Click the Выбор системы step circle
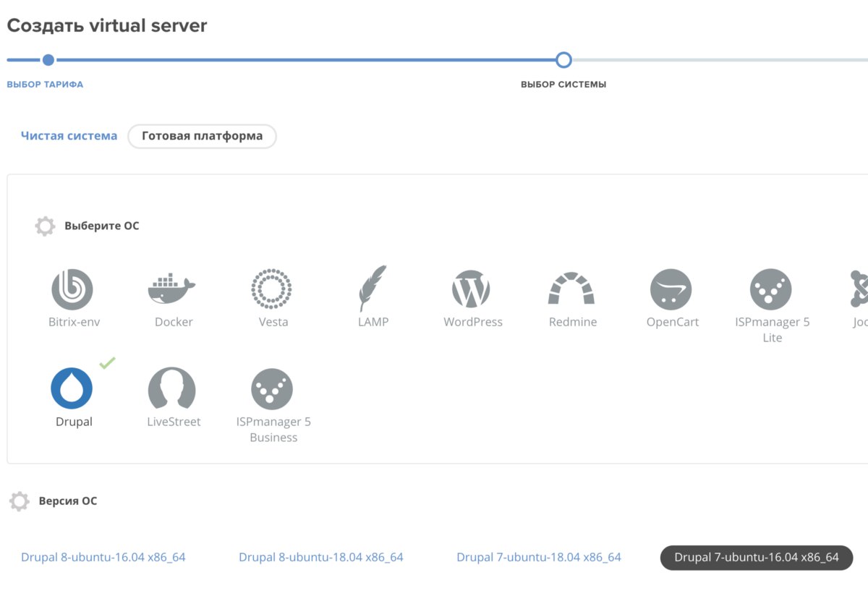The width and height of the screenshot is (868, 596). 563,60
